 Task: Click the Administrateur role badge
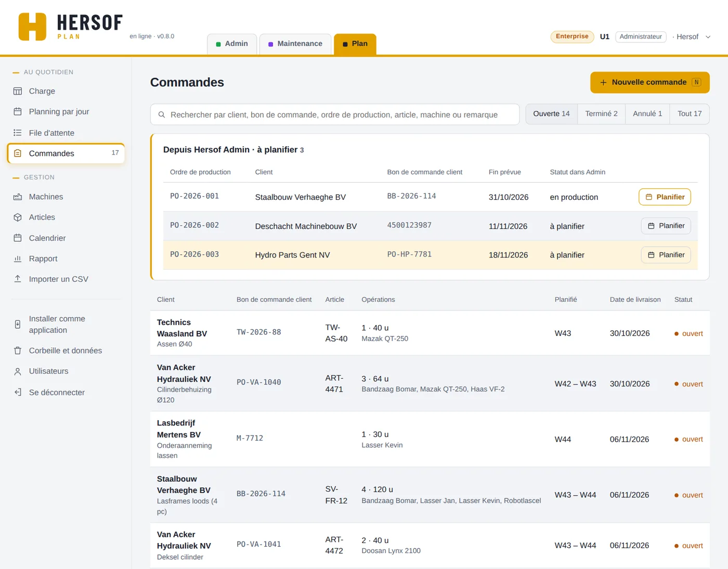[x=641, y=37]
